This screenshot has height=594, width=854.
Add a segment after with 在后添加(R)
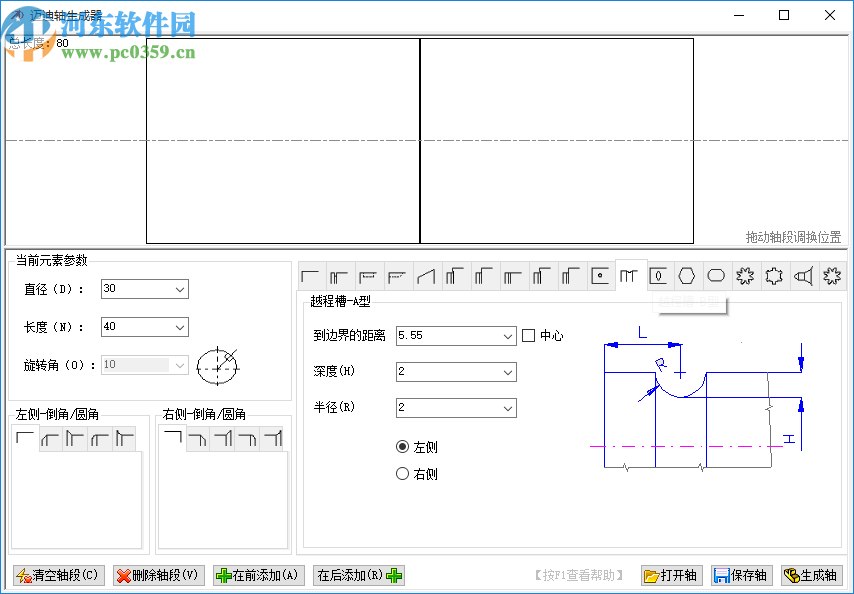[359, 575]
